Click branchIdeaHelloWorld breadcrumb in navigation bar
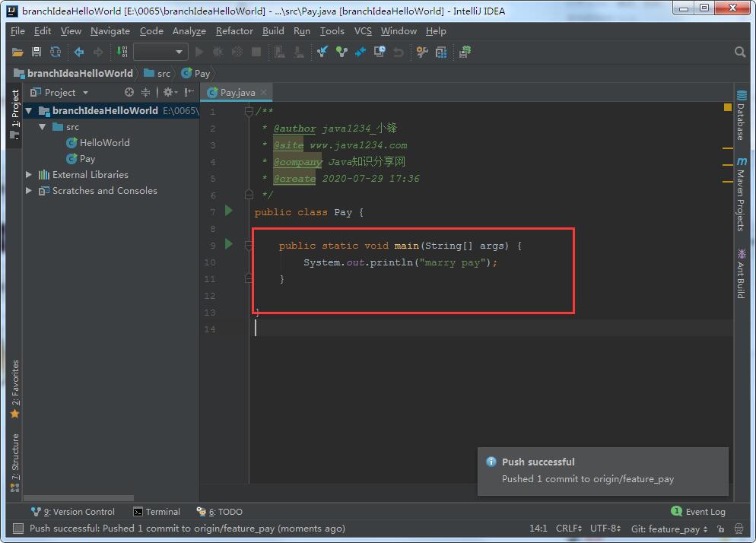This screenshot has width=756, height=543. 73,73
